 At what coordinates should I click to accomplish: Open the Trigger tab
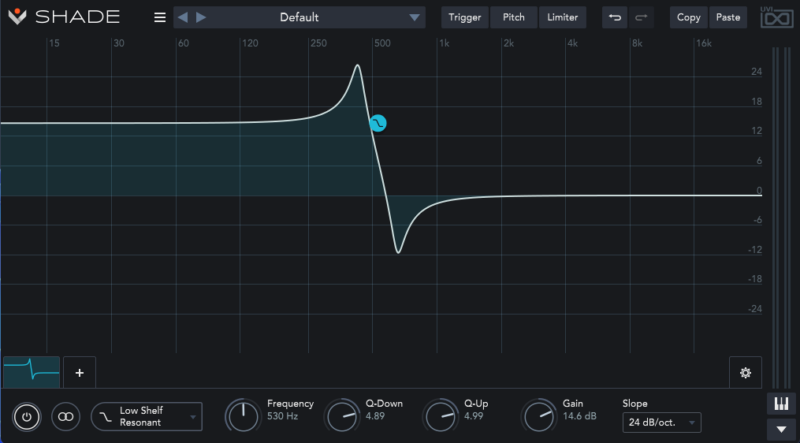[x=465, y=17]
